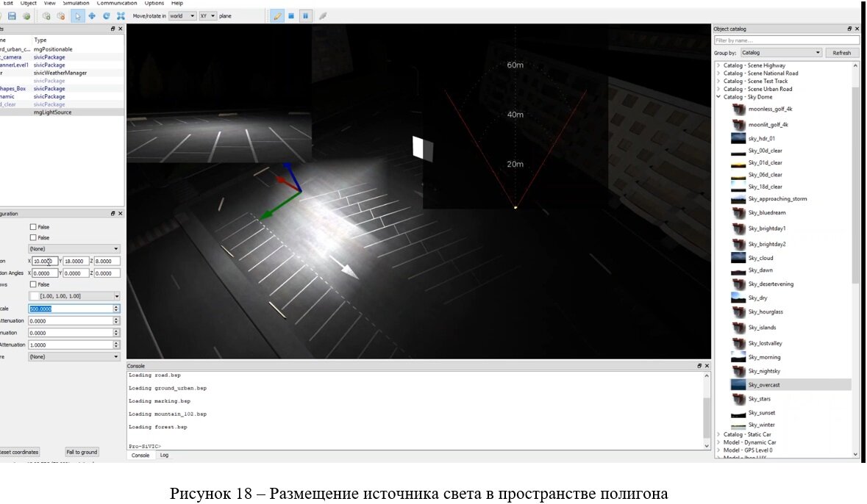This screenshot has width=867, height=504.
Task: Switch to the Console tab
Action: click(x=140, y=456)
